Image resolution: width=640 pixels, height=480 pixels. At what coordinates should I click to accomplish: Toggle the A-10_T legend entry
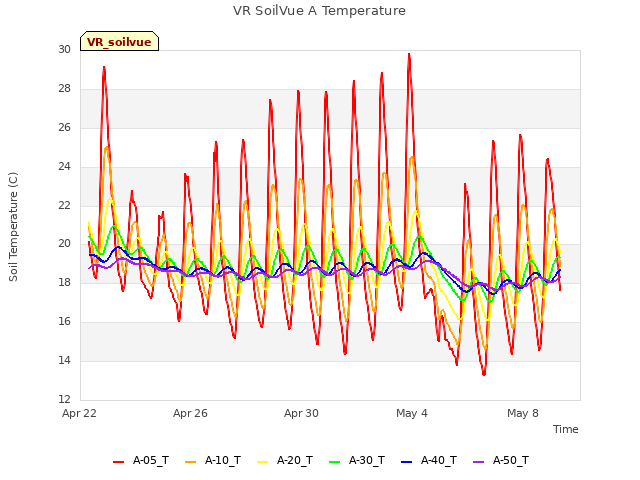(x=213, y=461)
